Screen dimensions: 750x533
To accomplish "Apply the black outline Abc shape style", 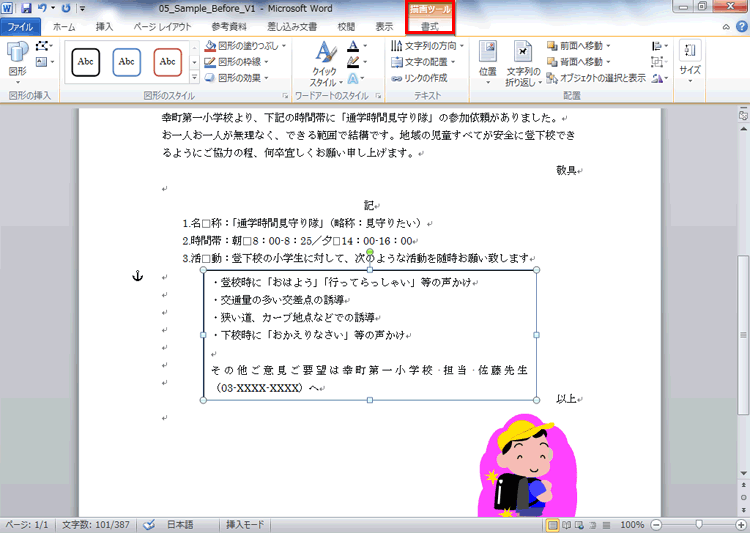I will pyautogui.click(x=86, y=62).
